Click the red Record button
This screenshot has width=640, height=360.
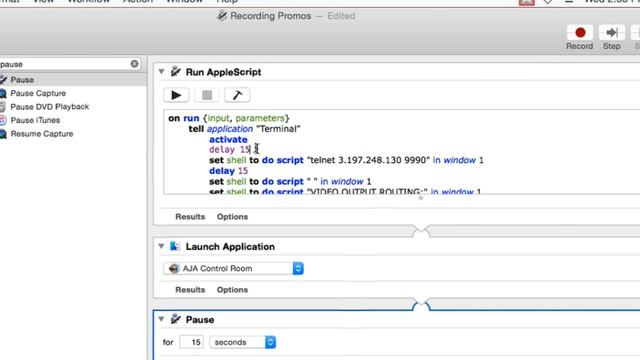(580, 33)
